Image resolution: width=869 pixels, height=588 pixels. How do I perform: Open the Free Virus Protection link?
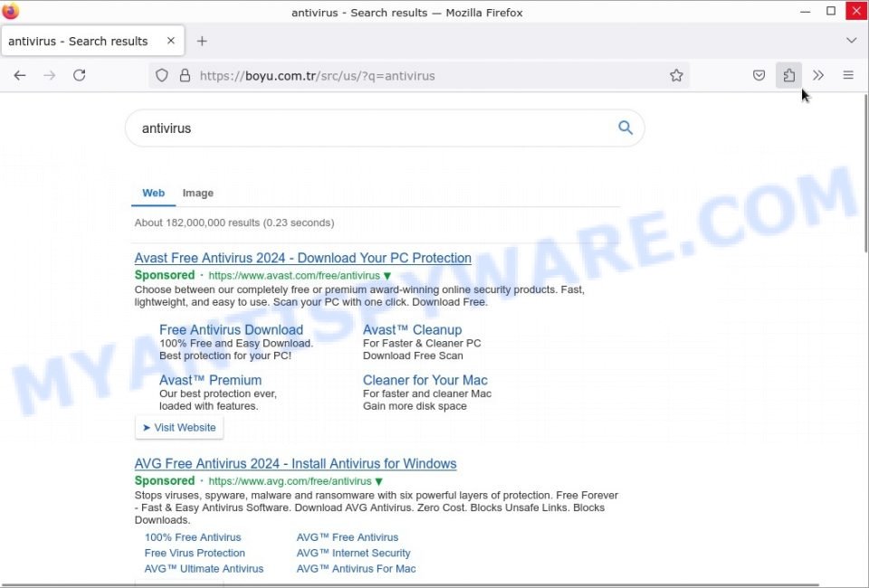point(195,553)
